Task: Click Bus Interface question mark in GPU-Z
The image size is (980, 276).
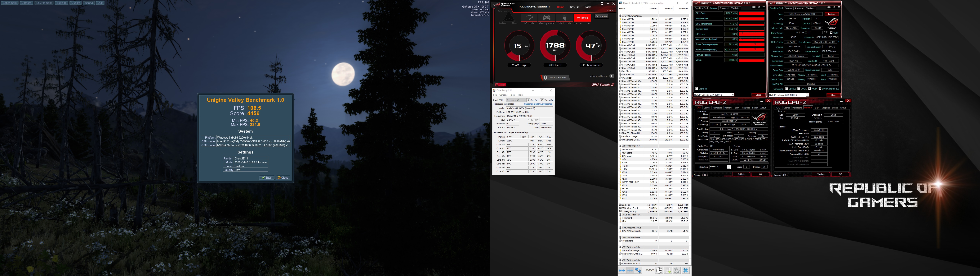Action: point(838,42)
